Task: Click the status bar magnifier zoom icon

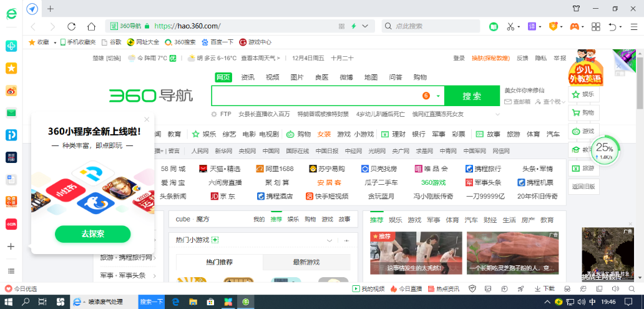Action: (632, 289)
